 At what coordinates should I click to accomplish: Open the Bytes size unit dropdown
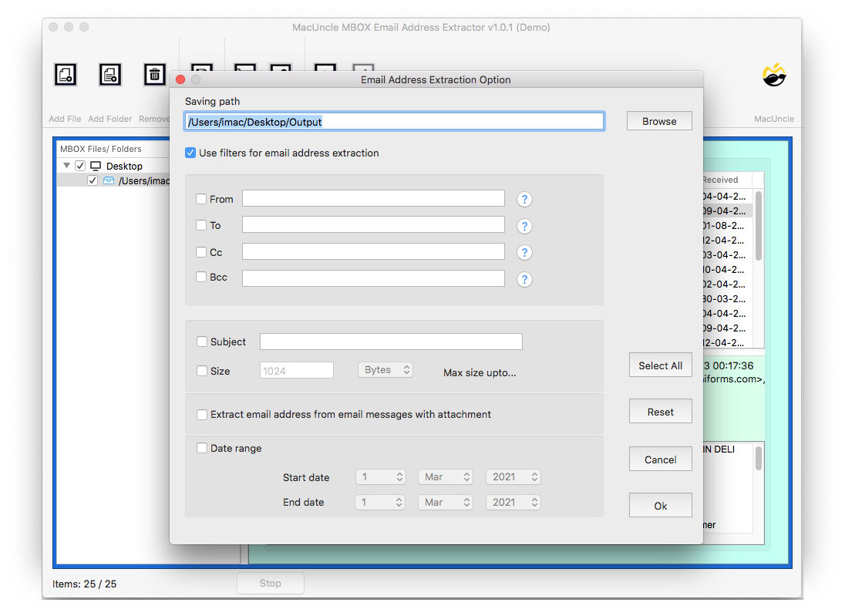pos(385,369)
